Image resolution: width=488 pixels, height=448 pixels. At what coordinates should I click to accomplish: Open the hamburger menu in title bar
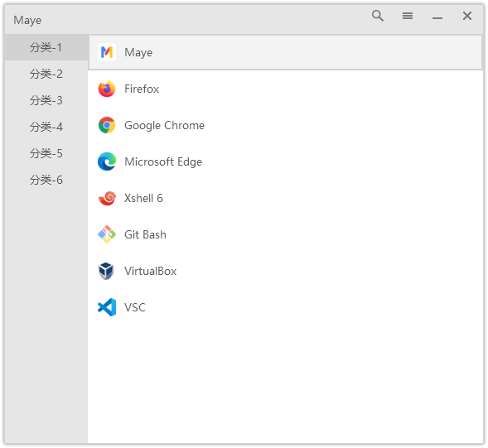pyautogui.click(x=408, y=16)
